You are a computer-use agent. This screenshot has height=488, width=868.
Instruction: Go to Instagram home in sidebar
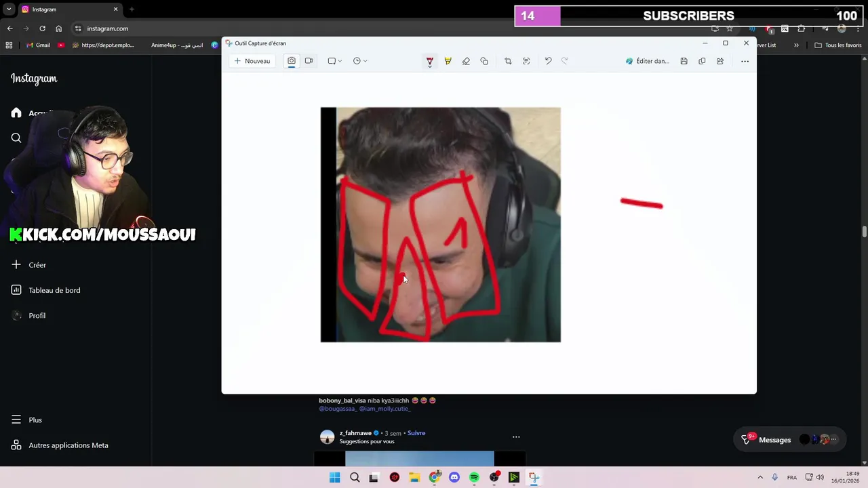pyautogui.click(x=16, y=113)
